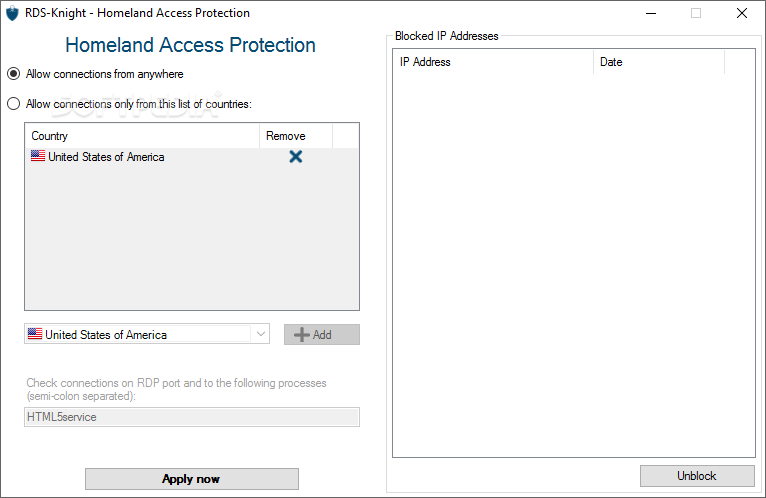766x498 pixels.
Task: Click the HTML5service processes input field
Action: [x=192, y=417]
